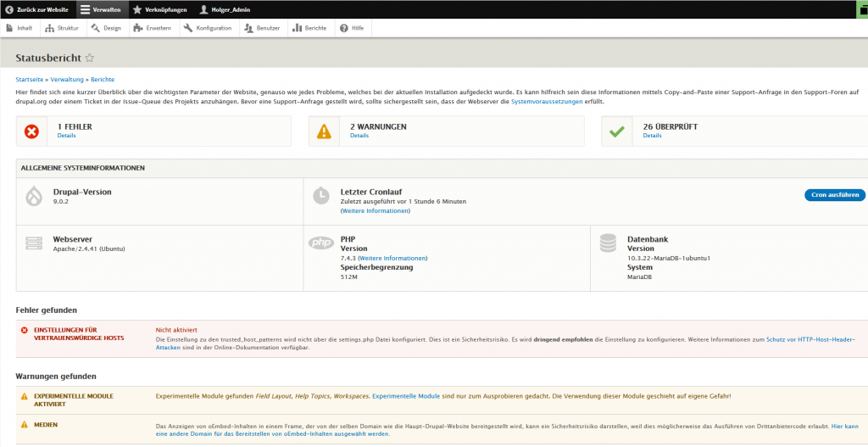The image size is (868, 447).
Task: Open the Experimentelle Module link
Action: click(x=406, y=396)
